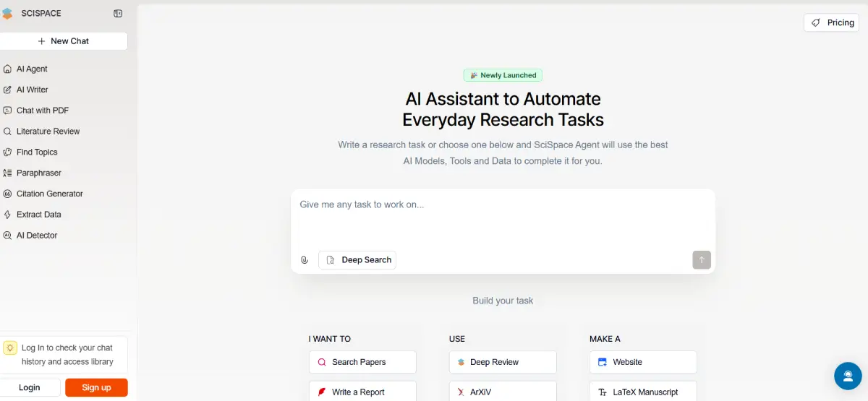Open the Pricing page
The image size is (868, 401).
[x=831, y=22]
